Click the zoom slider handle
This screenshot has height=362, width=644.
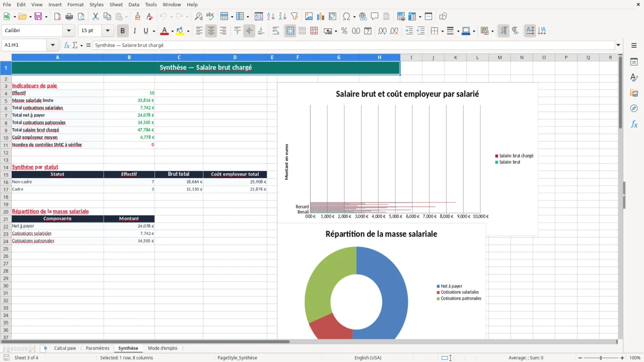601,358
